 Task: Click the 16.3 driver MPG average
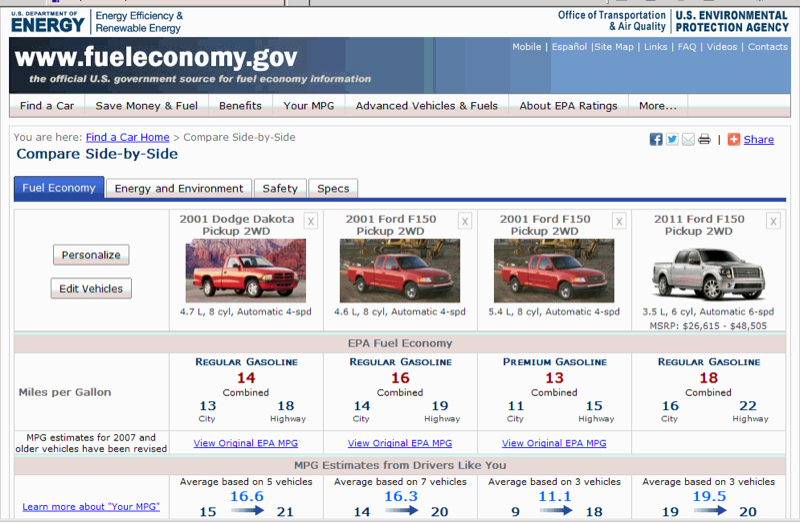pyautogui.click(x=401, y=496)
